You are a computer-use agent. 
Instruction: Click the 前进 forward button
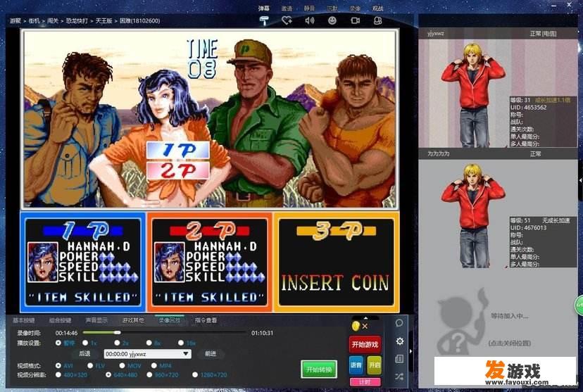click(x=211, y=354)
